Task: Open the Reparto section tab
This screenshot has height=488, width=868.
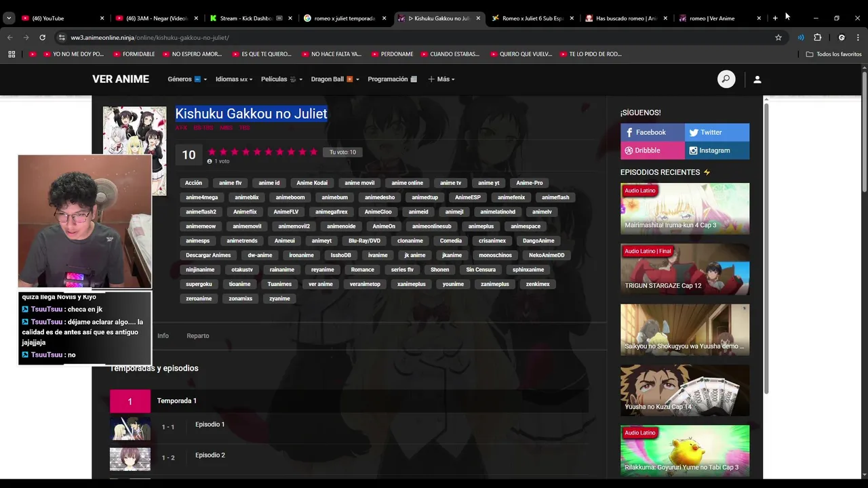Action: [x=198, y=335]
